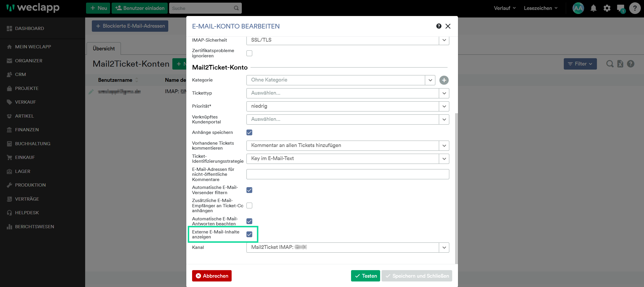Click the Testen button
This screenshot has height=287, width=644.
coord(365,276)
